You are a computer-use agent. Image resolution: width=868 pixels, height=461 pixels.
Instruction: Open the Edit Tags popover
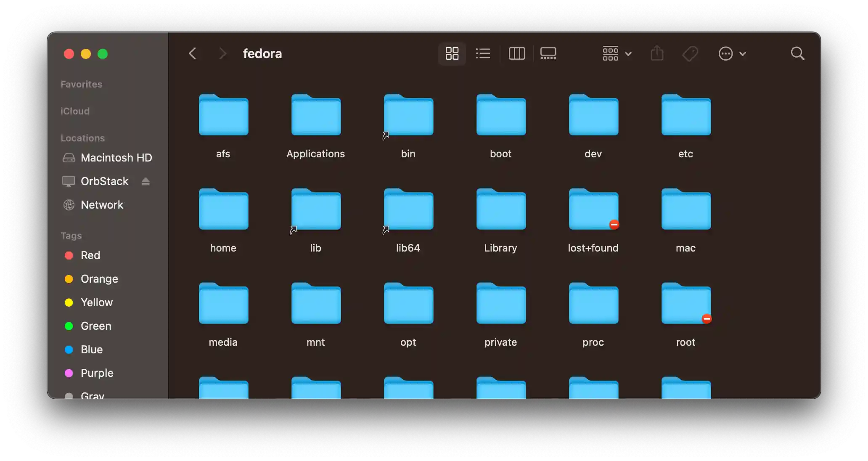690,53
